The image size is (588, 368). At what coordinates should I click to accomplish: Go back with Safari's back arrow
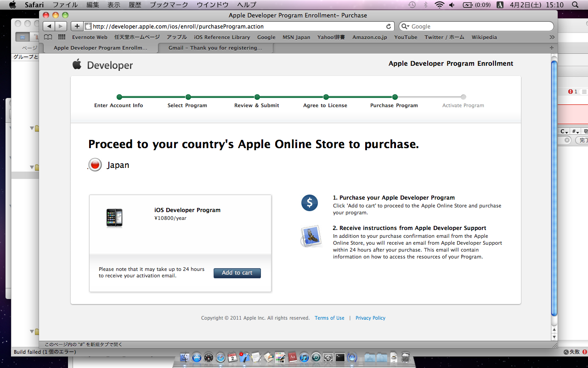tap(49, 26)
